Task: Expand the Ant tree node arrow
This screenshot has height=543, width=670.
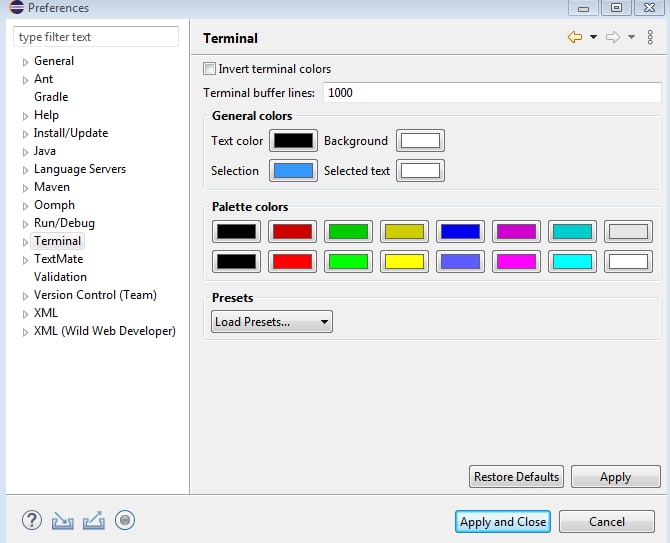Action: (25, 80)
